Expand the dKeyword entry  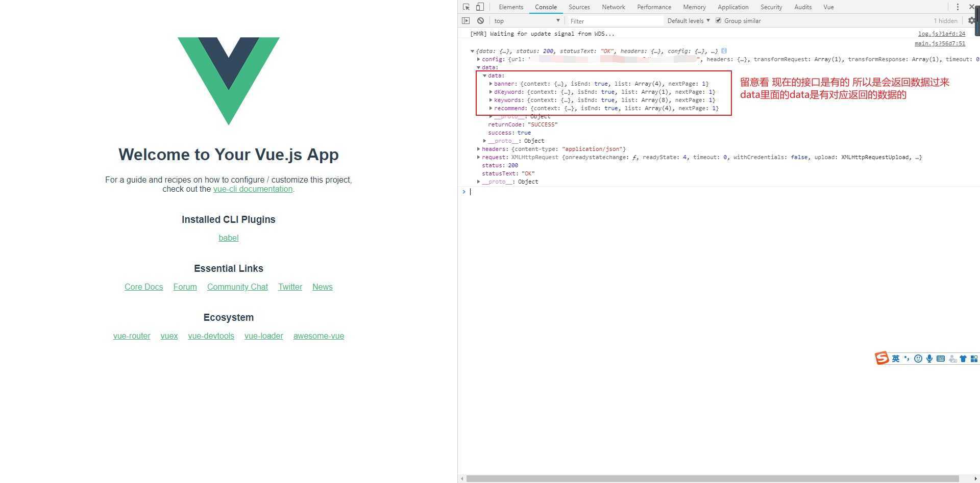[x=491, y=92]
